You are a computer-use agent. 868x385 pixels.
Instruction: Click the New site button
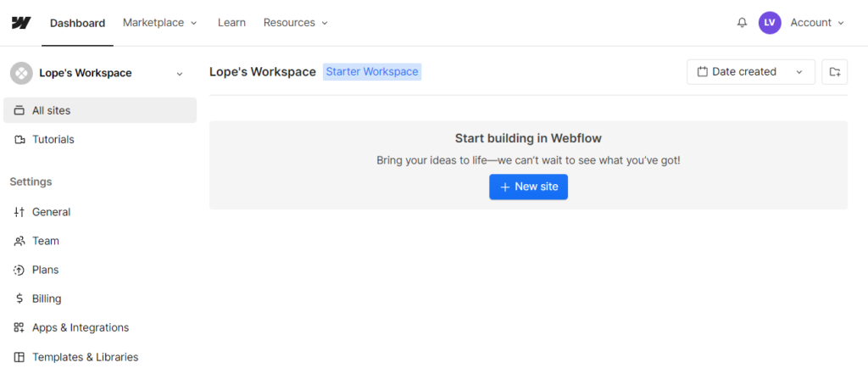click(528, 187)
